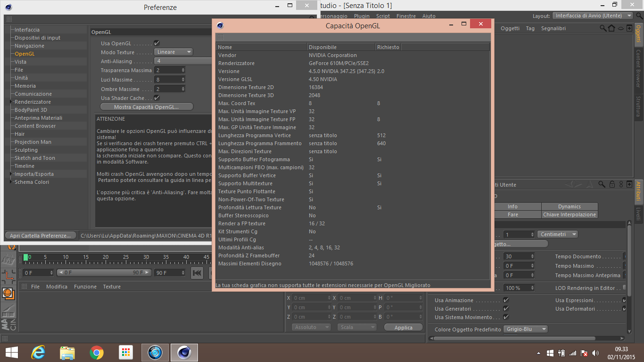Viewport: 644px width, 362px height.
Task: Click the new-panel plus icon in the Oggetti panel
Action: coord(629,28)
